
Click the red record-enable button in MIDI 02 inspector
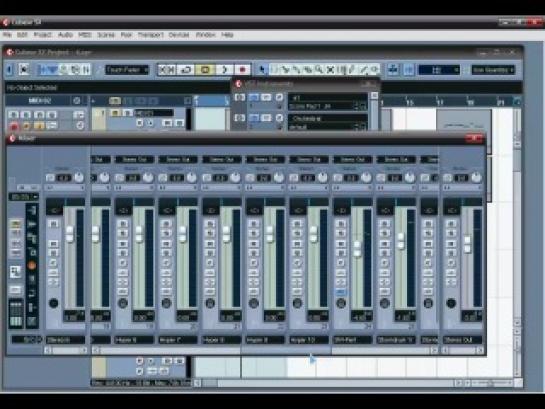14,126
